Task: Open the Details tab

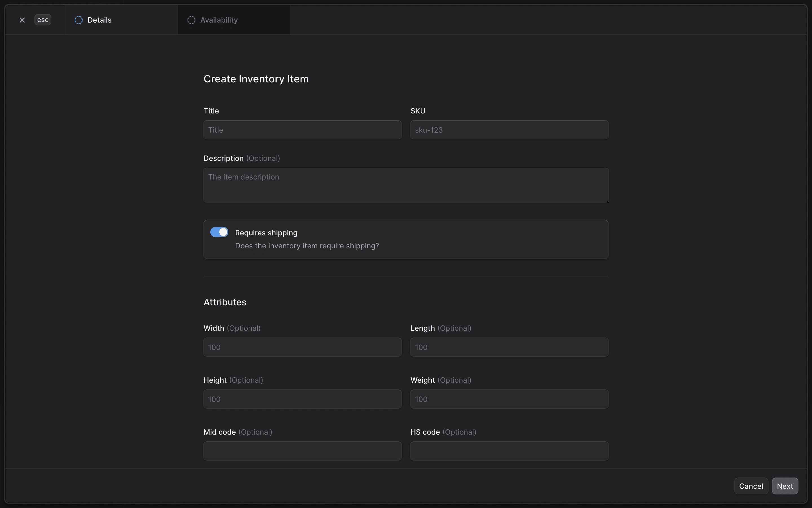Action: (121, 20)
